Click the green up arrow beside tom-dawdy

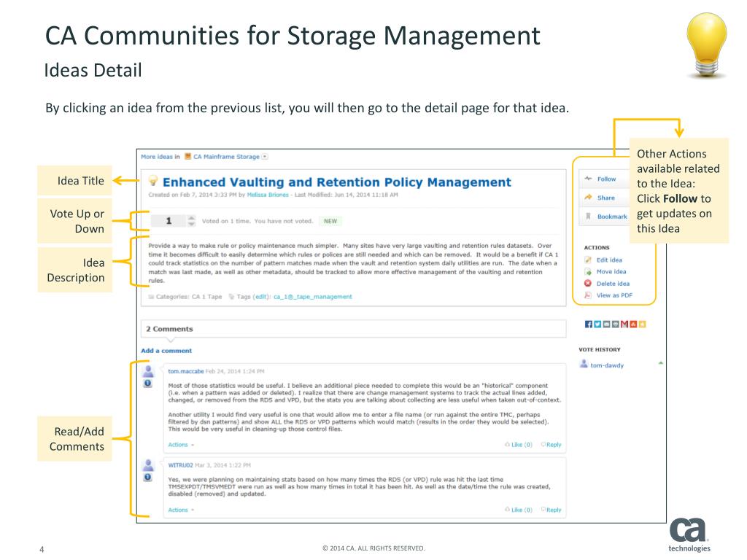click(661, 363)
